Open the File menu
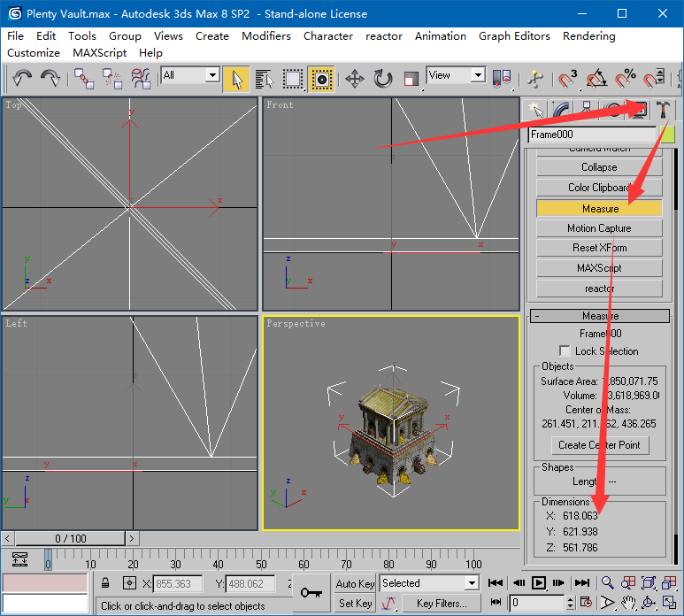The image size is (684, 616). click(15, 35)
